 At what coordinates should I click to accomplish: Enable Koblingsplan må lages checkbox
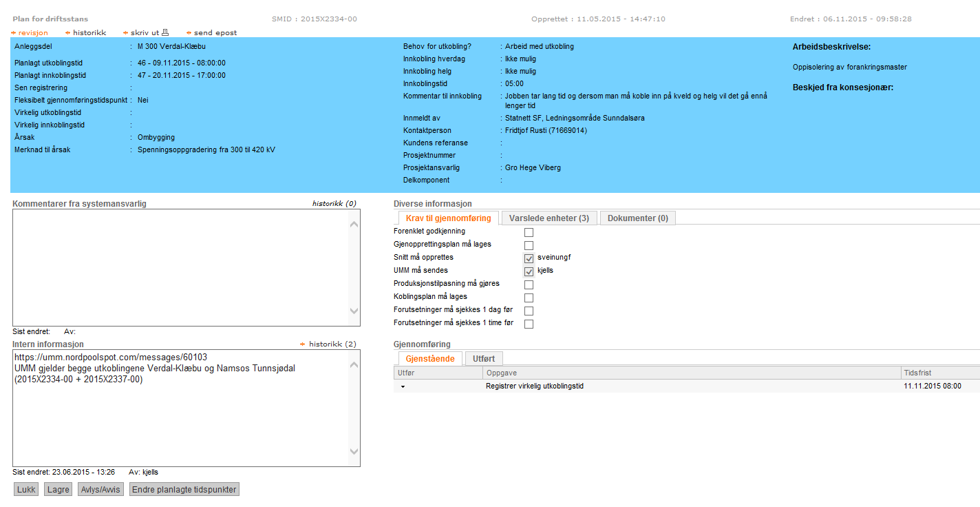tap(529, 298)
